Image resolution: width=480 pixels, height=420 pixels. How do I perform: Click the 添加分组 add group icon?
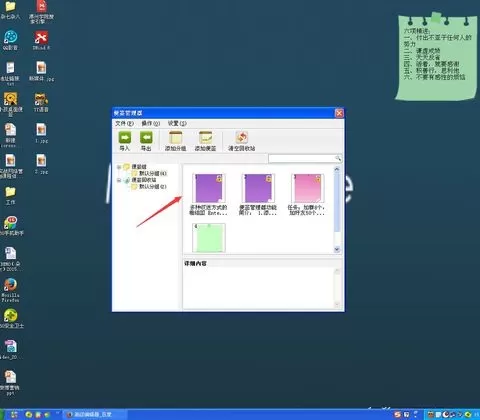175,138
